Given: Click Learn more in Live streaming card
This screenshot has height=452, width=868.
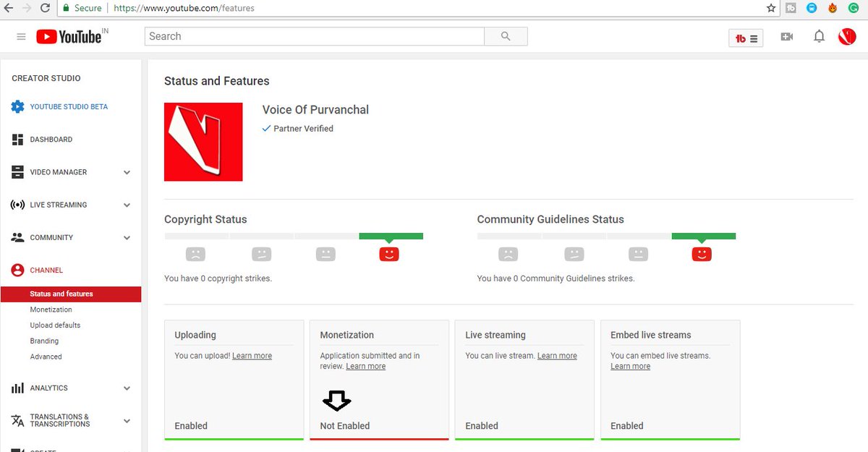Looking at the screenshot, I should pyautogui.click(x=557, y=356).
